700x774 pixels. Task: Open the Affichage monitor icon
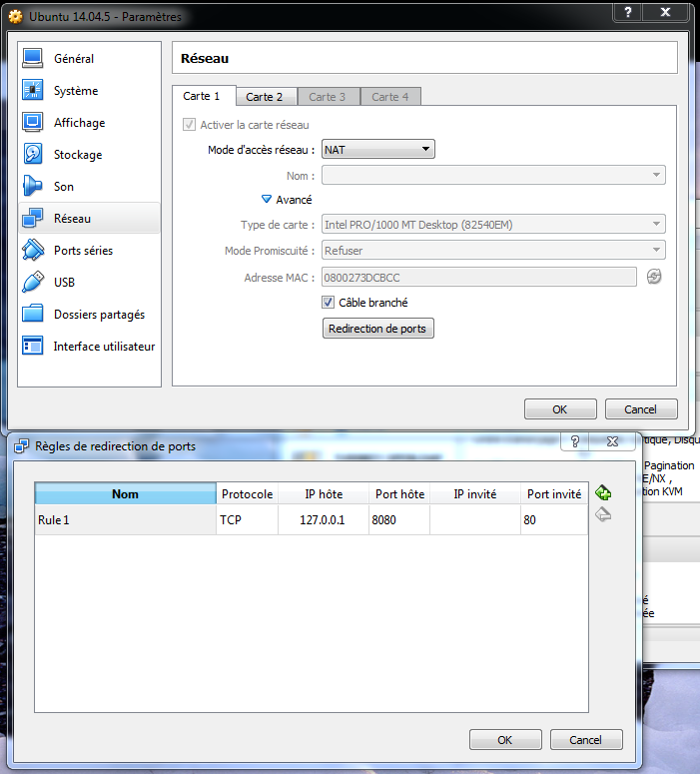[x=33, y=123]
